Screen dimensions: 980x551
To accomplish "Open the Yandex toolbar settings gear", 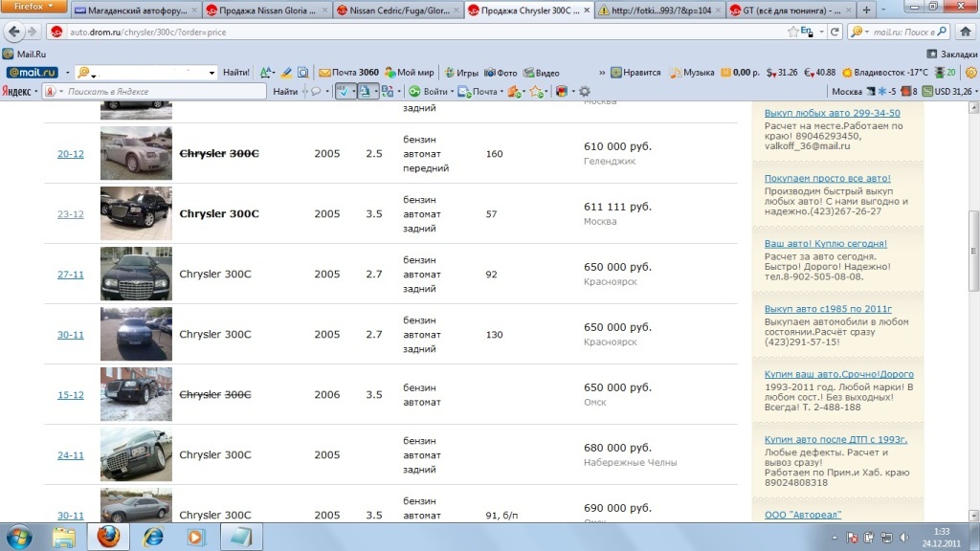I will tap(585, 92).
